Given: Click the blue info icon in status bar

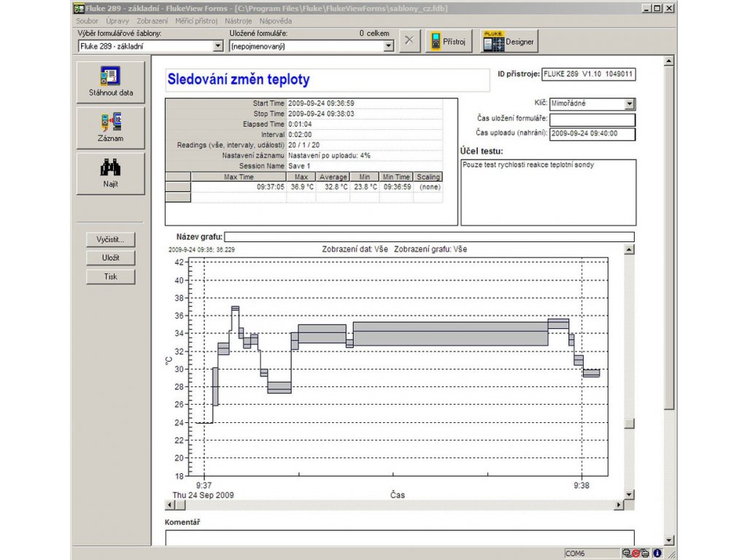Looking at the screenshot, I should (x=657, y=553).
